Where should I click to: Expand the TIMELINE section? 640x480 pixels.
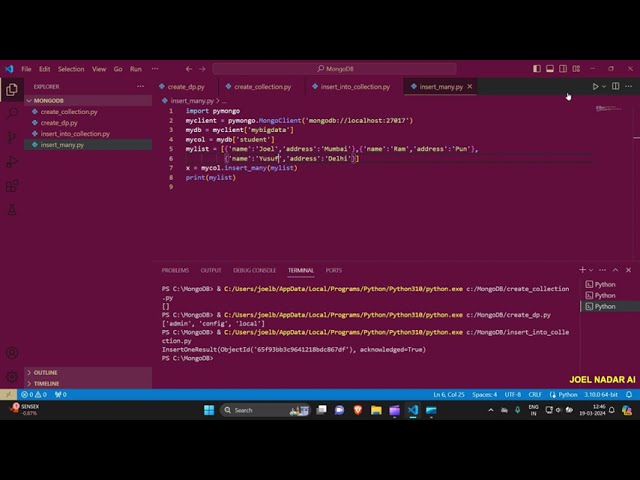pos(88,384)
